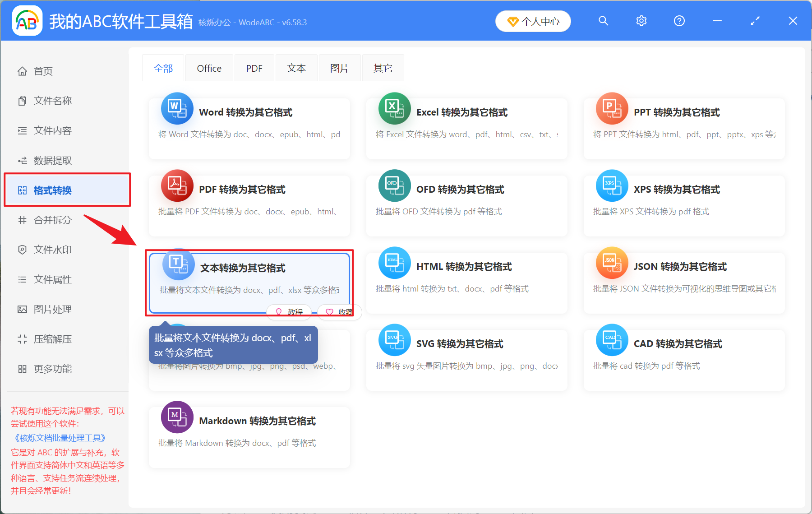This screenshot has height=514, width=812.
Task: Open the JSON conversion tool icon
Action: (x=612, y=263)
